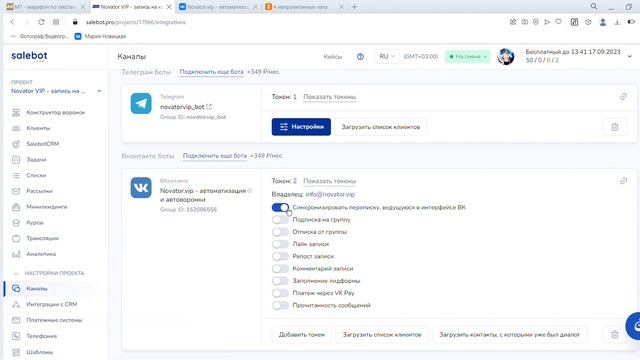Click Добавить токен button
The height and width of the screenshot is (360, 640).
[x=302, y=335]
